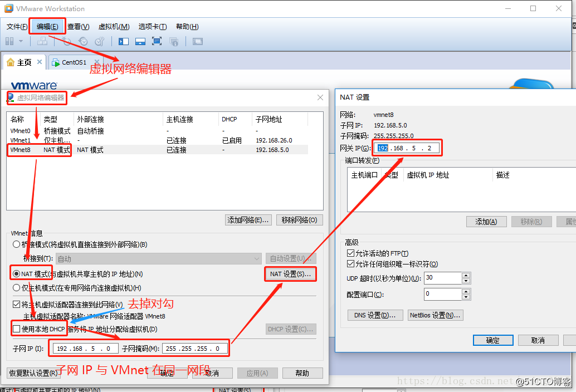This screenshot has height=392, width=576.
Task: Click 添加(A) under port forwarding
Action: coord(486,222)
